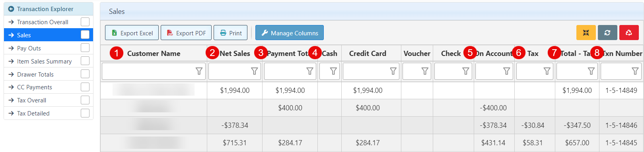Open the Voucher column filter funnel
Screen dimensions: 644x152
pos(425,71)
